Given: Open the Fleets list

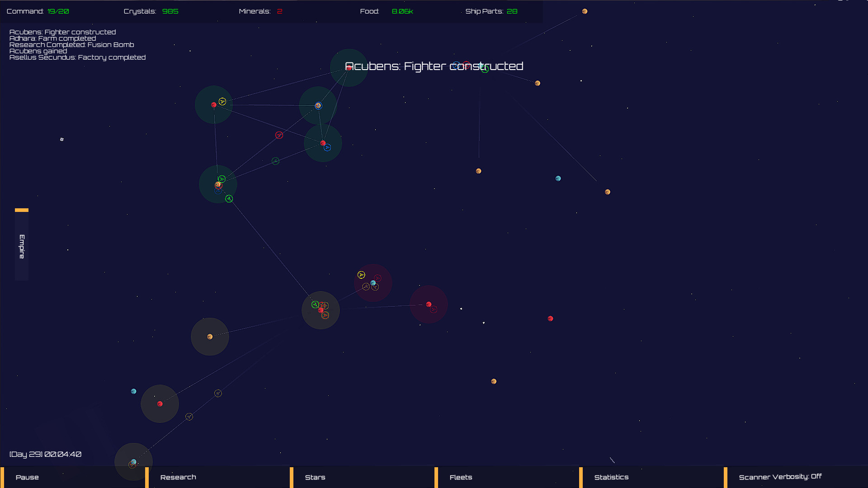Looking at the screenshot, I should click(506, 478).
